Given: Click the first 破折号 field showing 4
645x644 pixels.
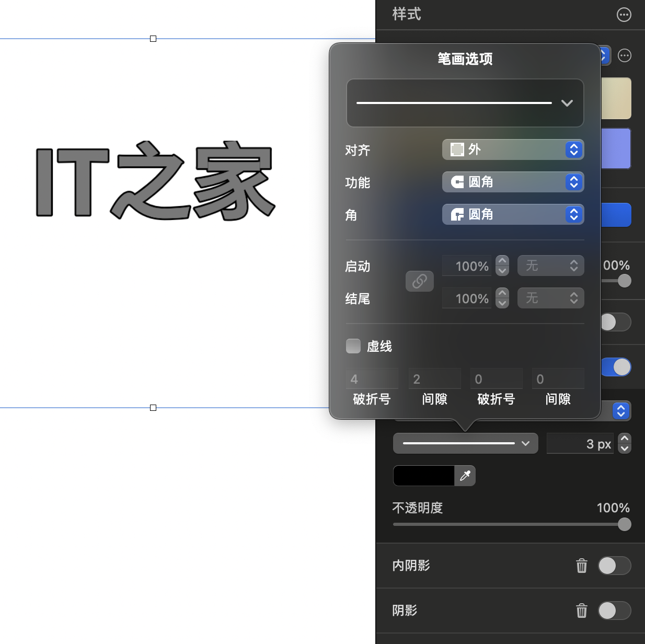Looking at the screenshot, I should point(372,378).
